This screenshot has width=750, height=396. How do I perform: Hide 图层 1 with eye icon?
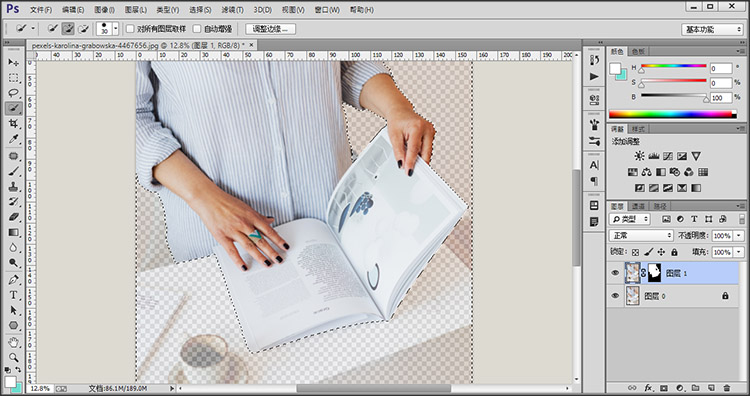[615, 273]
